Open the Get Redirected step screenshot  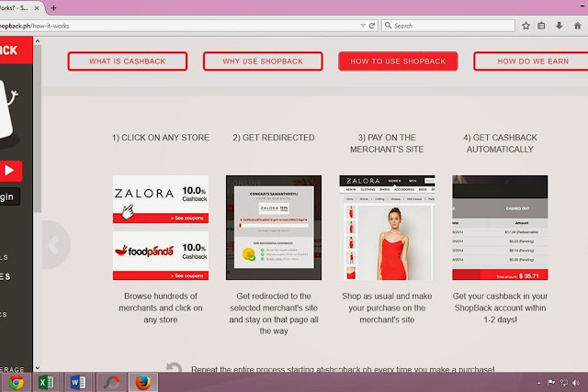point(274,228)
